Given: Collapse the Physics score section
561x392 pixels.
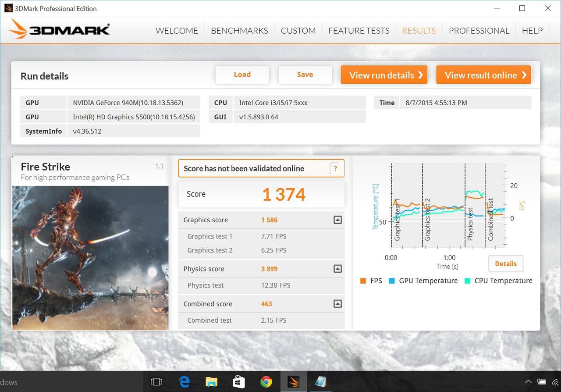Looking at the screenshot, I should tap(337, 269).
